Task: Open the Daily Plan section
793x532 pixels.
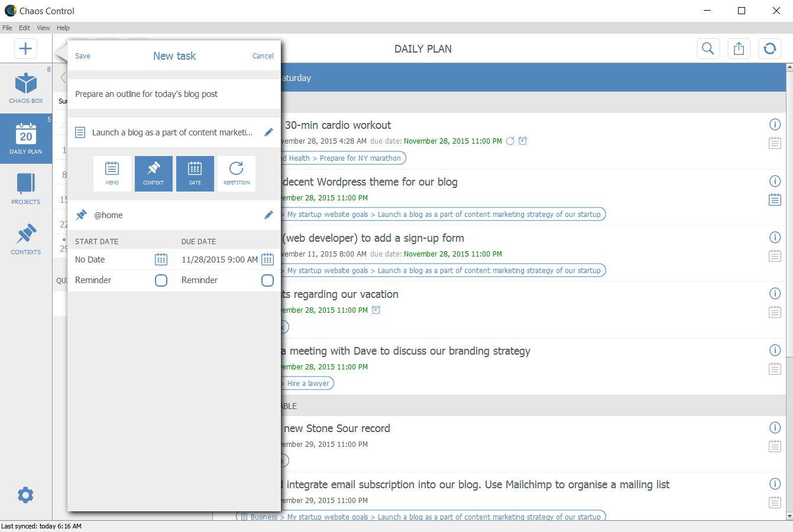Action: pyautogui.click(x=26, y=139)
